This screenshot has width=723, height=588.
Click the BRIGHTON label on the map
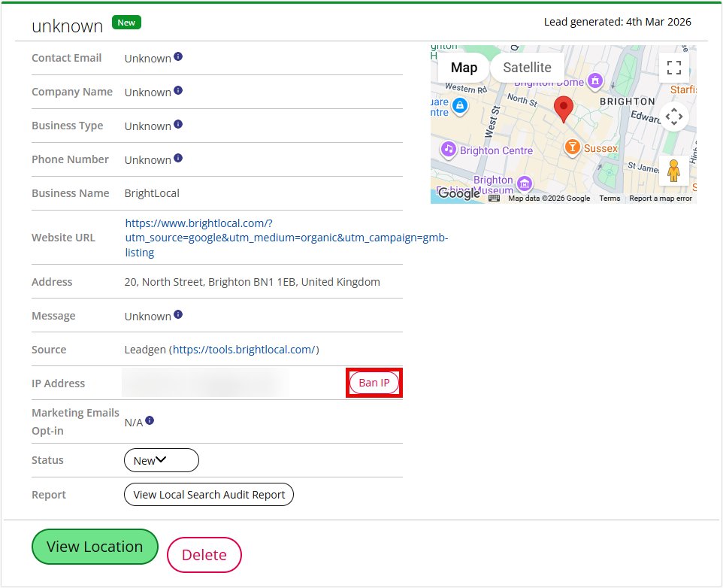pyautogui.click(x=627, y=102)
